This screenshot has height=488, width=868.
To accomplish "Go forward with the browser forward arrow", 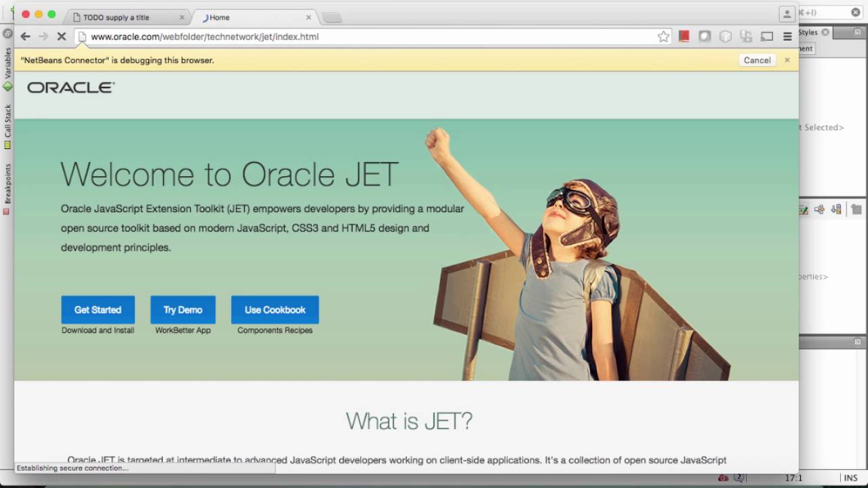I will (x=43, y=37).
